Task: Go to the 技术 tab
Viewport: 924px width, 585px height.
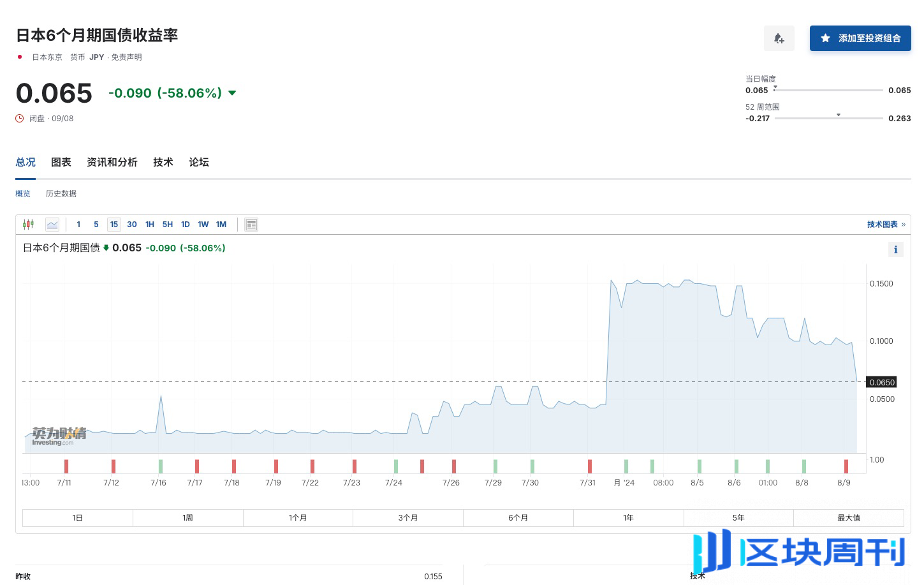Action: (x=163, y=162)
